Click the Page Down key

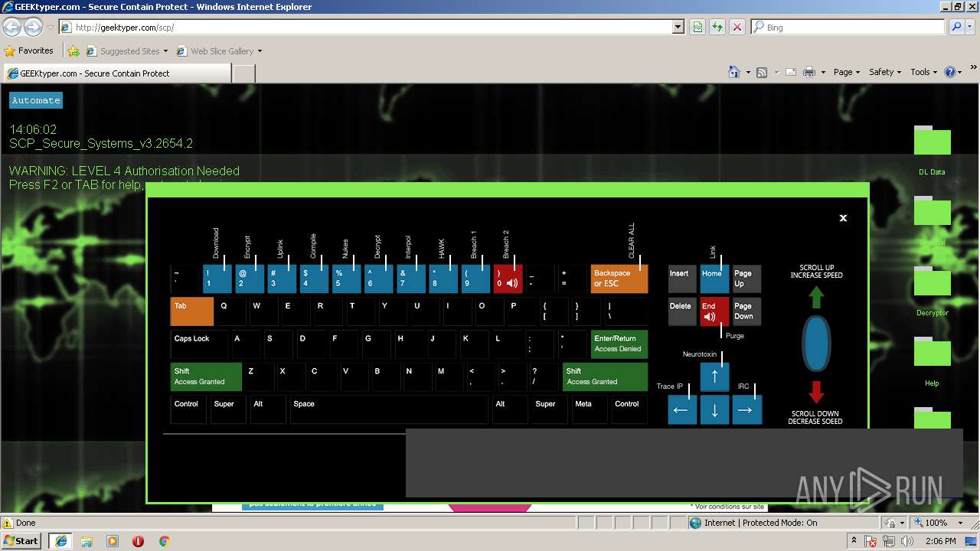pyautogui.click(x=747, y=311)
